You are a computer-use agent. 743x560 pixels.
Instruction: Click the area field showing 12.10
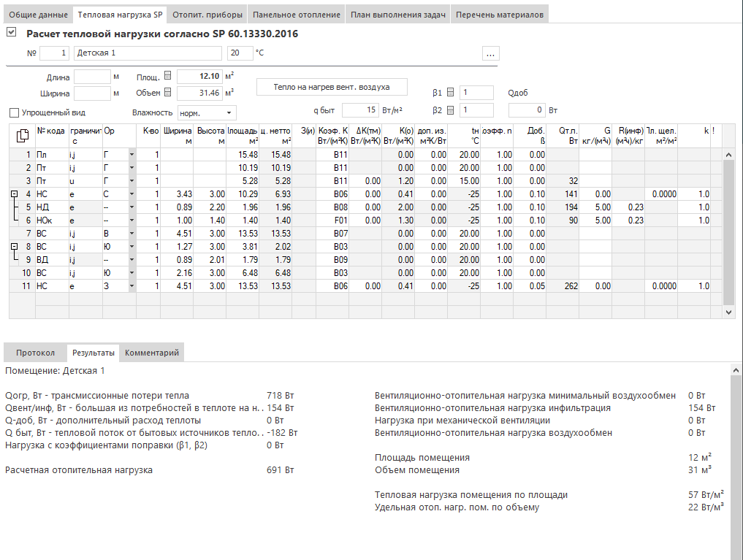(x=199, y=76)
